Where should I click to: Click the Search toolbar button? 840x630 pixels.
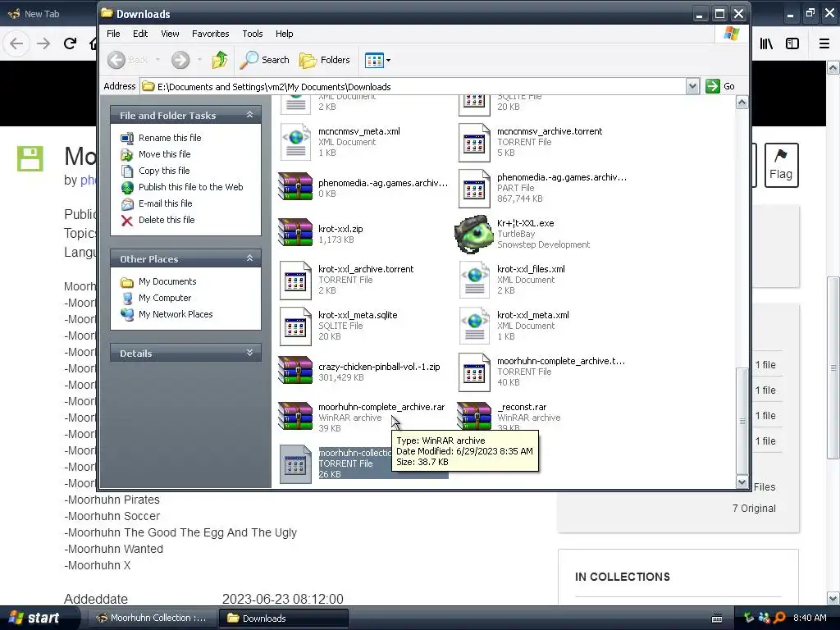coord(265,60)
